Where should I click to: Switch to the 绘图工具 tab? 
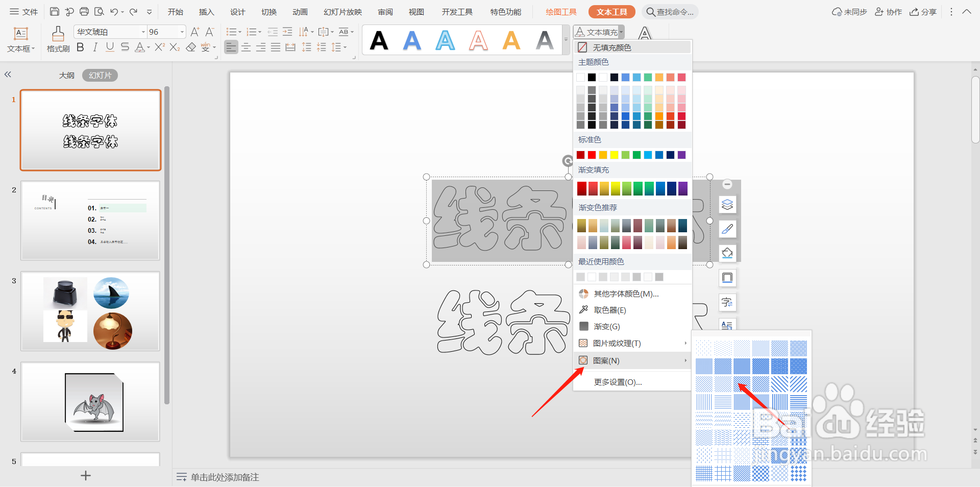pyautogui.click(x=561, y=12)
